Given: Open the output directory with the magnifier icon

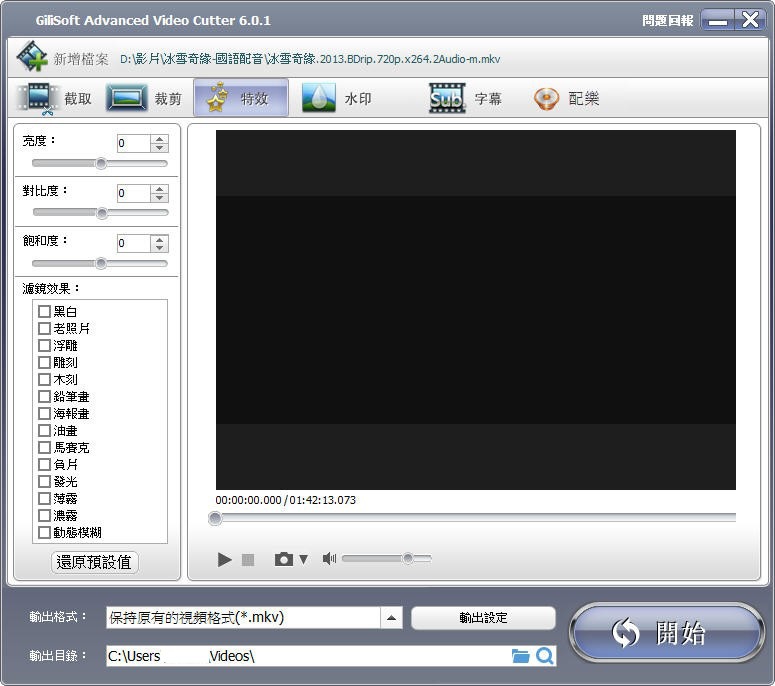Looking at the screenshot, I should click(545, 656).
